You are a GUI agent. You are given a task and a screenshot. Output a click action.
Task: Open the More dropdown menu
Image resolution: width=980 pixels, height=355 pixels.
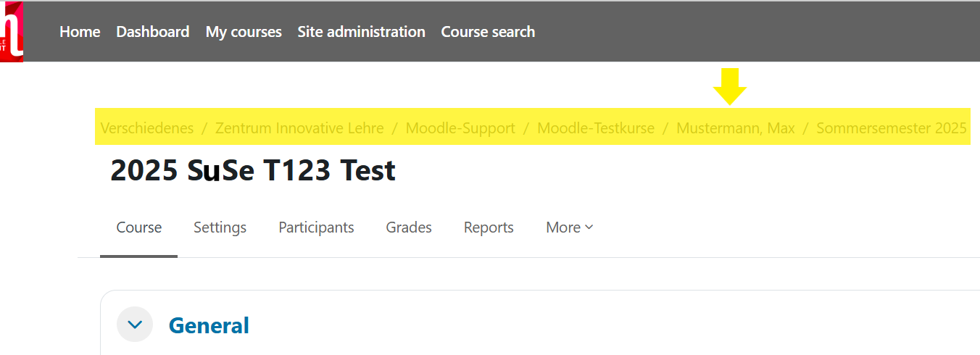point(569,227)
